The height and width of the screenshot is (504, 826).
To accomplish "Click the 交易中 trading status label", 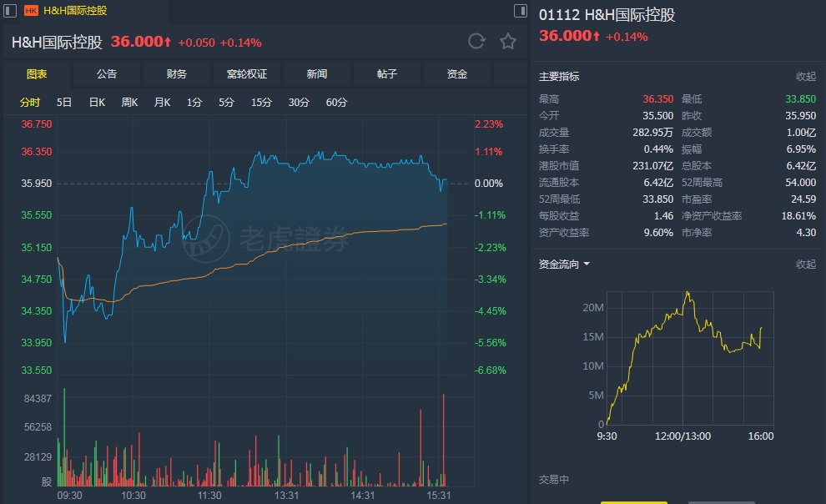I will pos(554,480).
